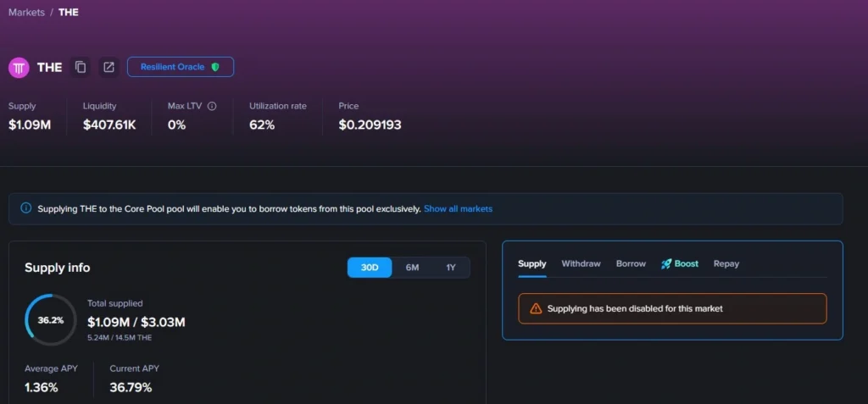Image resolution: width=868 pixels, height=404 pixels.
Task: Open THE token in external explorer
Action: point(108,67)
